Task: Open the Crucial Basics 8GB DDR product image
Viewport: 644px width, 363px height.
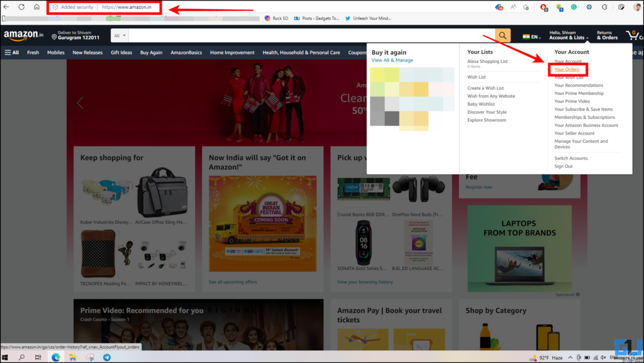Action: tap(364, 189)
